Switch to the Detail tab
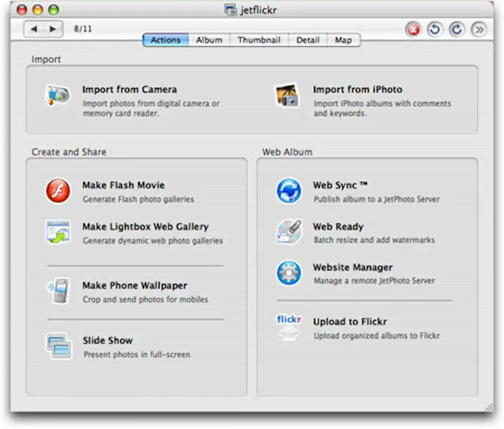 click(x=308, y=40)
